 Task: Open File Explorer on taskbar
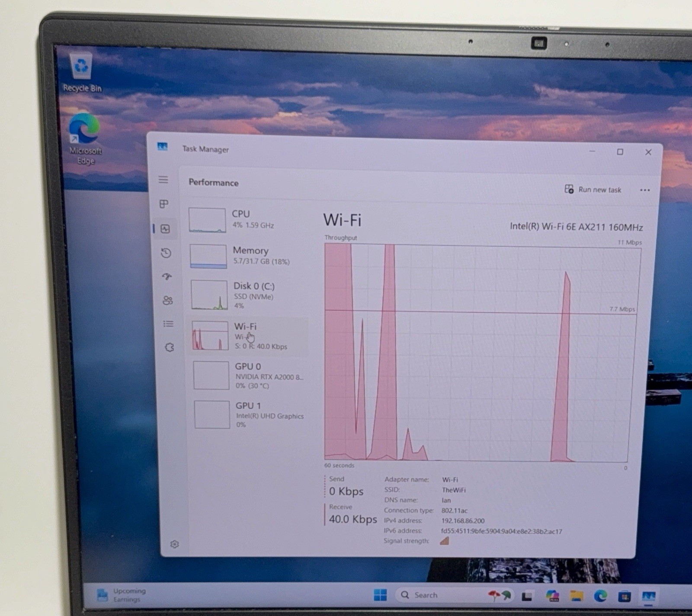tap(577, 597)
